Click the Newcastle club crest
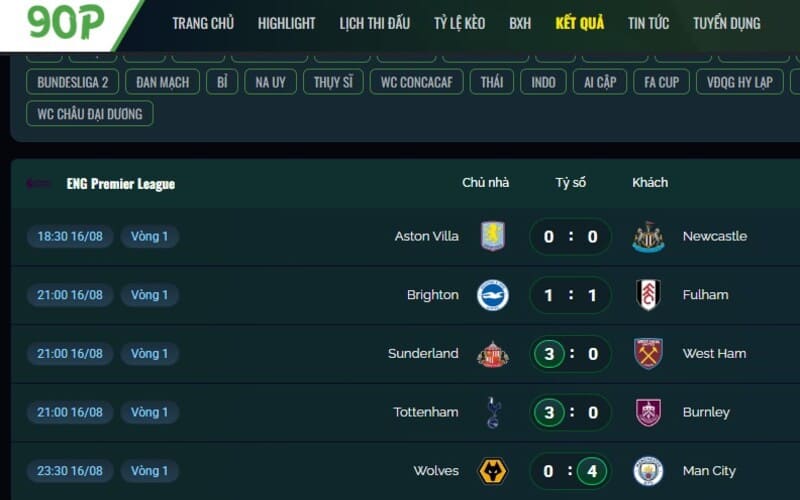Screen dimensions: 800x500 [x=648, y=237]
